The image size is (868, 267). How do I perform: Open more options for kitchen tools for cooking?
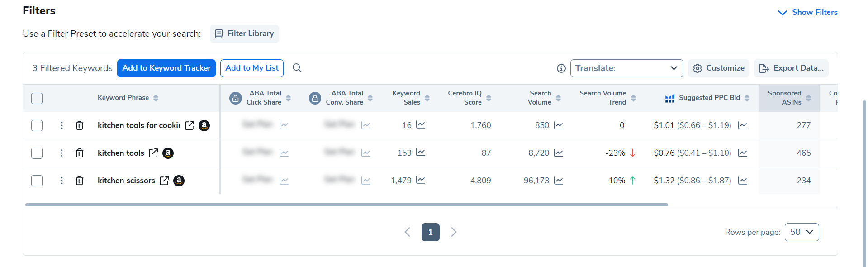(x=62, y=125)
